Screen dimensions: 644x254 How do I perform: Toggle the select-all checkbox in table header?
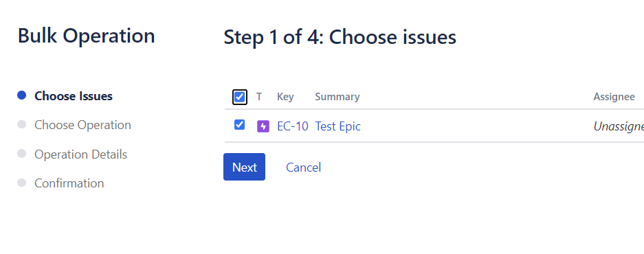coord(239,97)
